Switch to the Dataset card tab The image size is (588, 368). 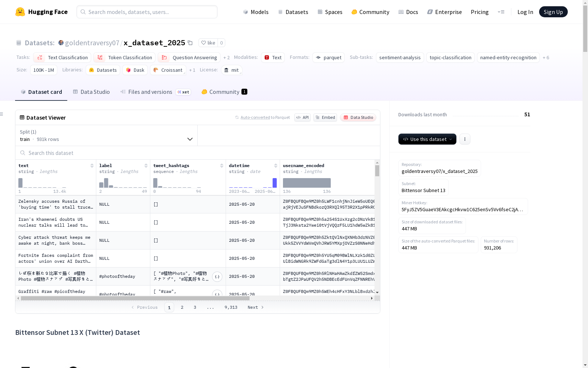(41, 92)
